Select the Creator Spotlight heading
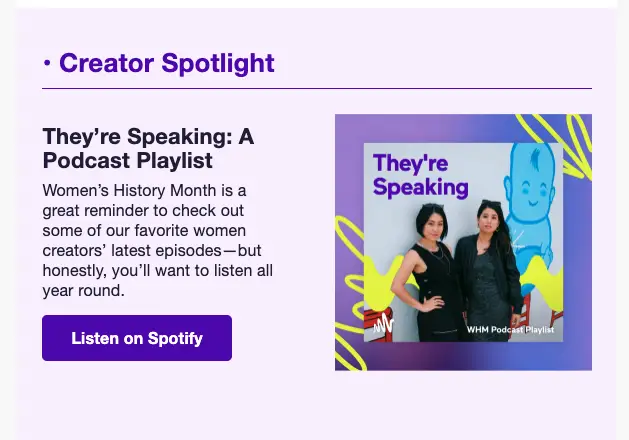Image resolution: width=629 pixels, height=440 pixels. coord(166,63)
